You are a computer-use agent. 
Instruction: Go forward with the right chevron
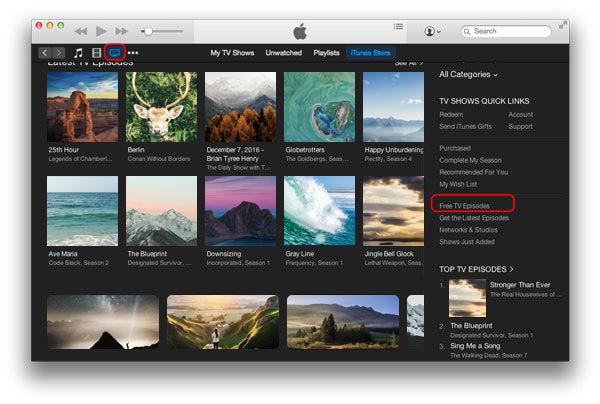(58, 53)
